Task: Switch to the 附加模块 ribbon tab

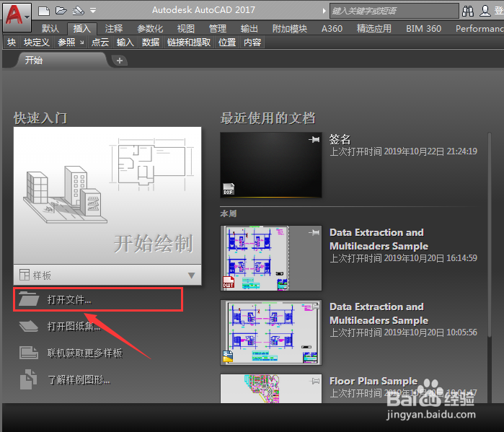Action: point(290,29)
